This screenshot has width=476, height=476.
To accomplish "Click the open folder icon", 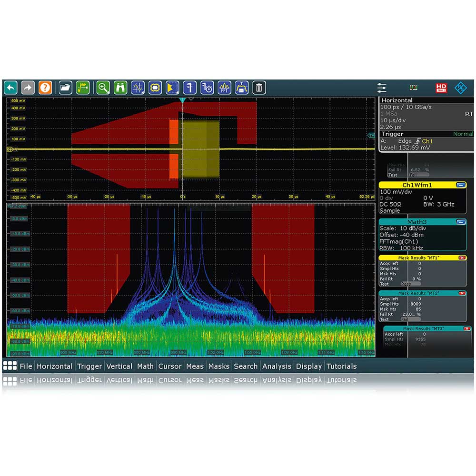I will point(65,88).
